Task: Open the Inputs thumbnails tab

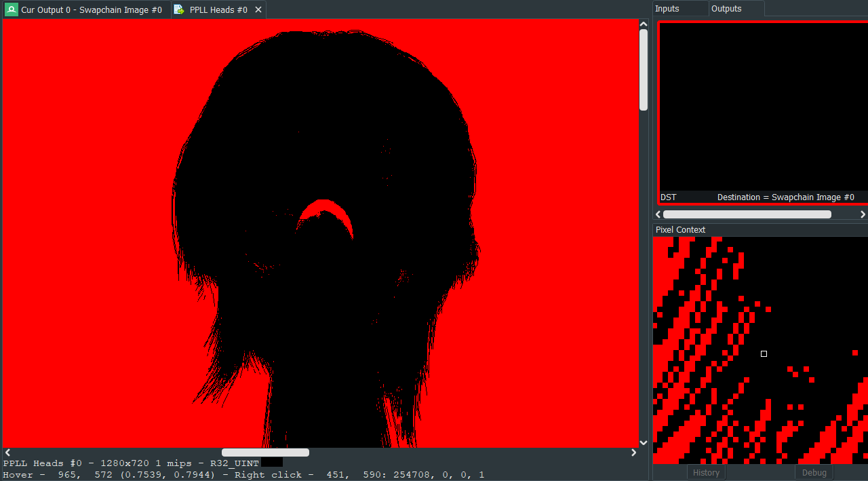Action: pyautogui.click(x=678, y=9)
